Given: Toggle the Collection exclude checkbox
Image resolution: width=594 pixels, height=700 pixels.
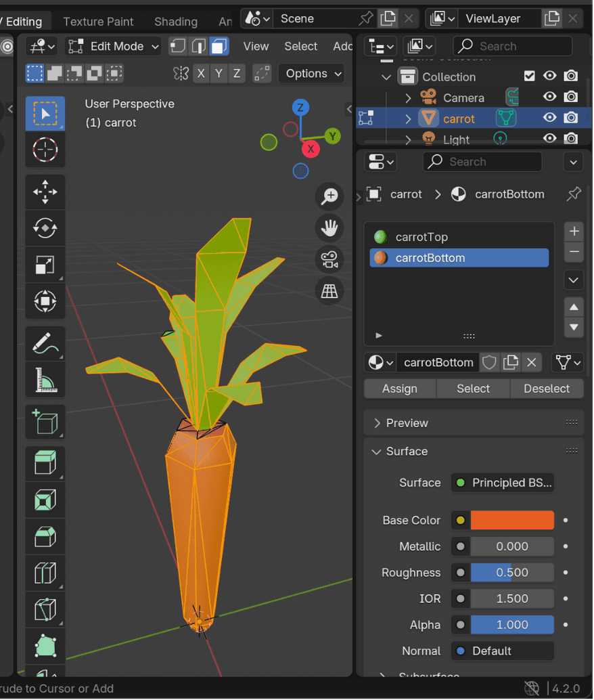Looking at the screenshot, I should pos(529,76).
